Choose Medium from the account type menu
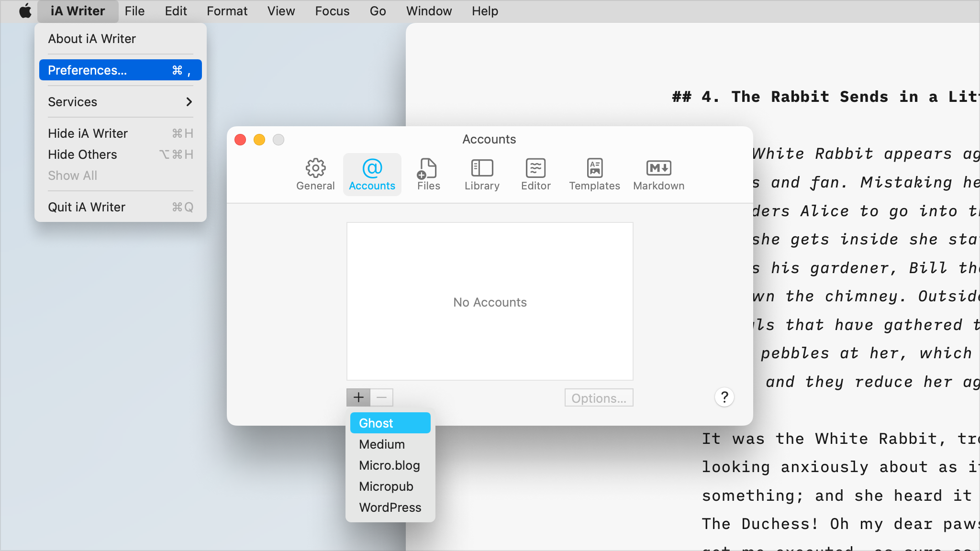 coord(390,444)
